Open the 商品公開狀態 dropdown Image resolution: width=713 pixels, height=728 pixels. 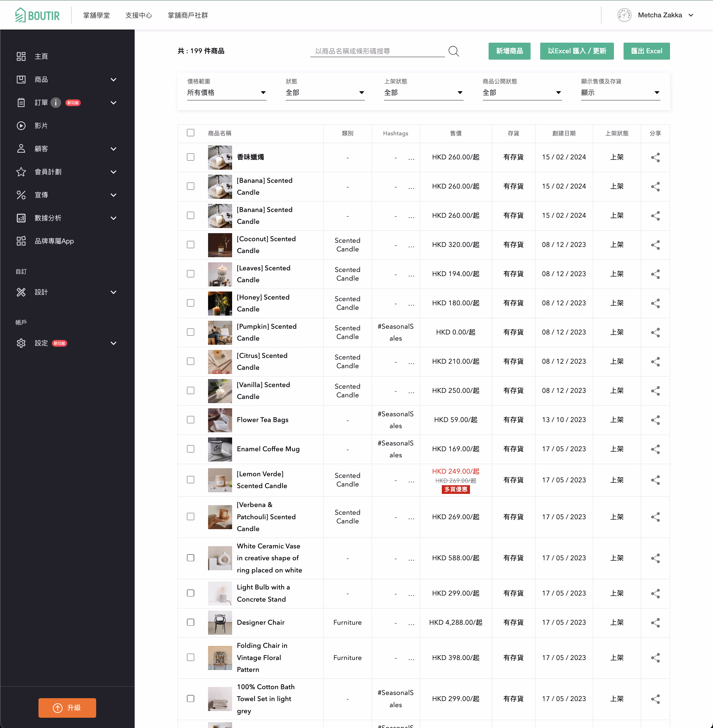pos(522,93)
